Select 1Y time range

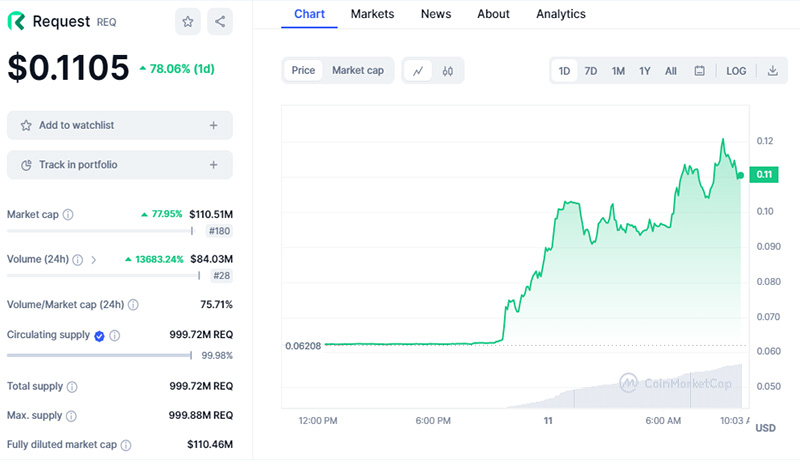(644, 71)
